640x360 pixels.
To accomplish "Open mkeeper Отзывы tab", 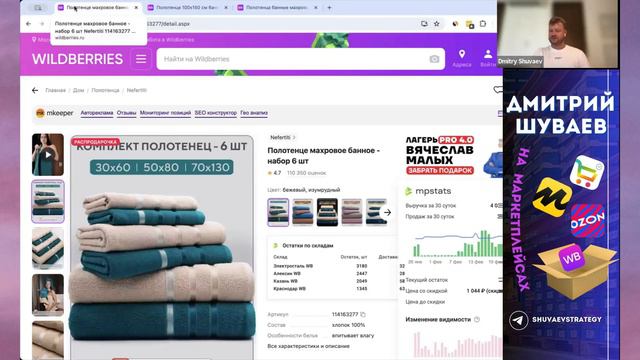I will point(127,113).
